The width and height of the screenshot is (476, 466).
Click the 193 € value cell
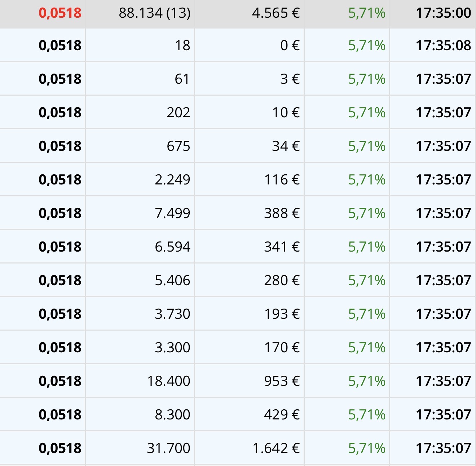pyautogui.click(x=282, y=314)
